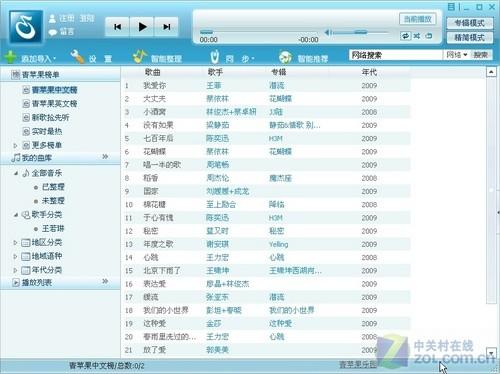Expand the 更多榜单 tree node
This screenshot has height=374, width=500.
pyautogui.click(x=15, y=145)
